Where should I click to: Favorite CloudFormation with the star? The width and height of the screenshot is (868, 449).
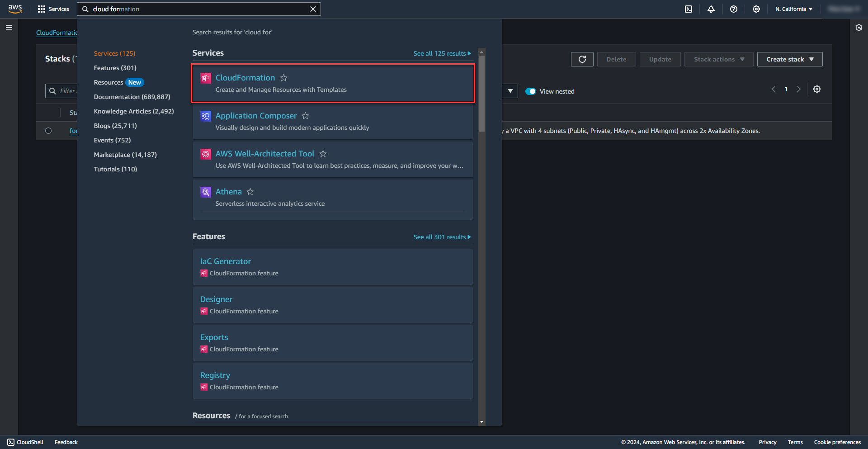pos(283,78)
